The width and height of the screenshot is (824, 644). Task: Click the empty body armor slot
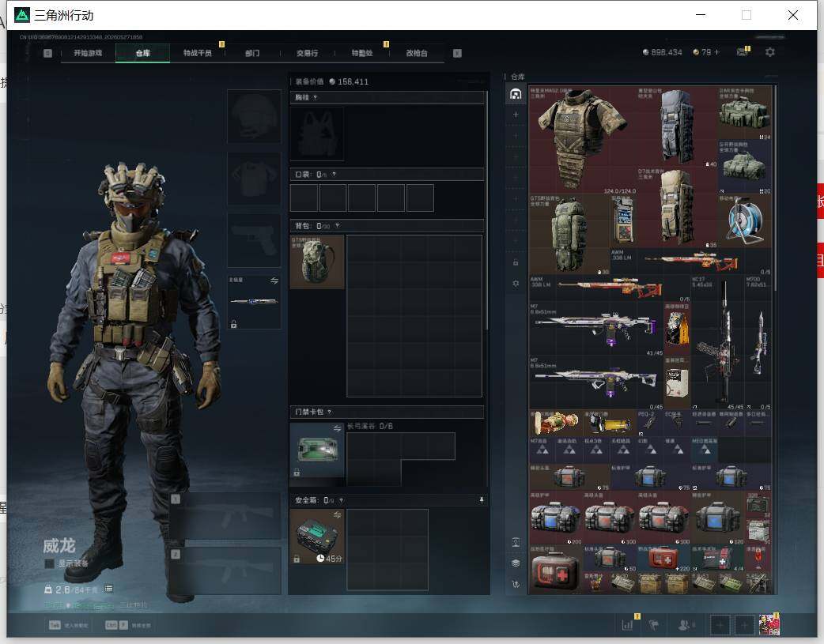coord(254,178)
